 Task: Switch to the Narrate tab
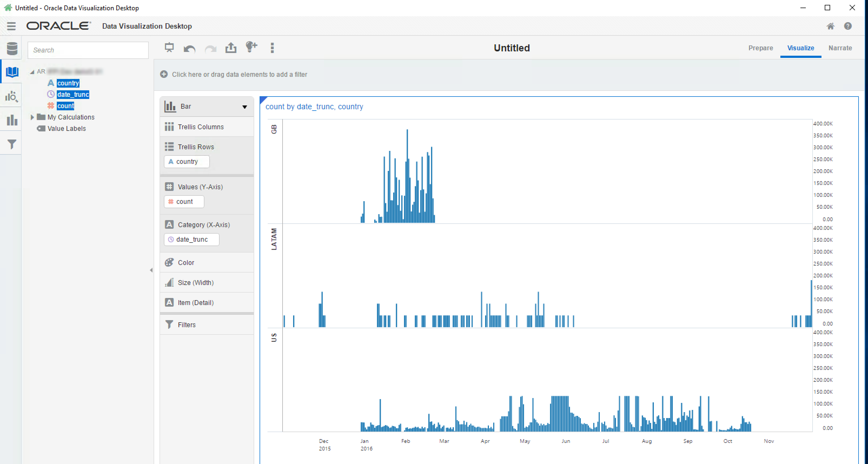(840, 48)
